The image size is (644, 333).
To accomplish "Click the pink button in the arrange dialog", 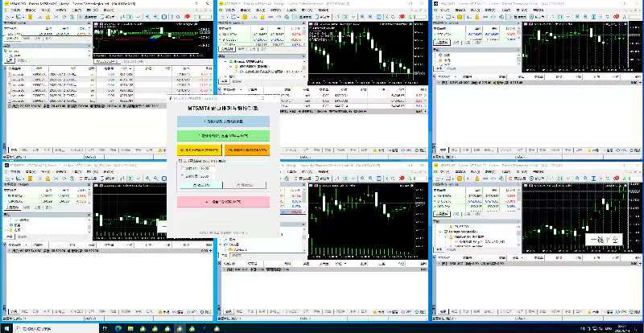I will 224,202.
